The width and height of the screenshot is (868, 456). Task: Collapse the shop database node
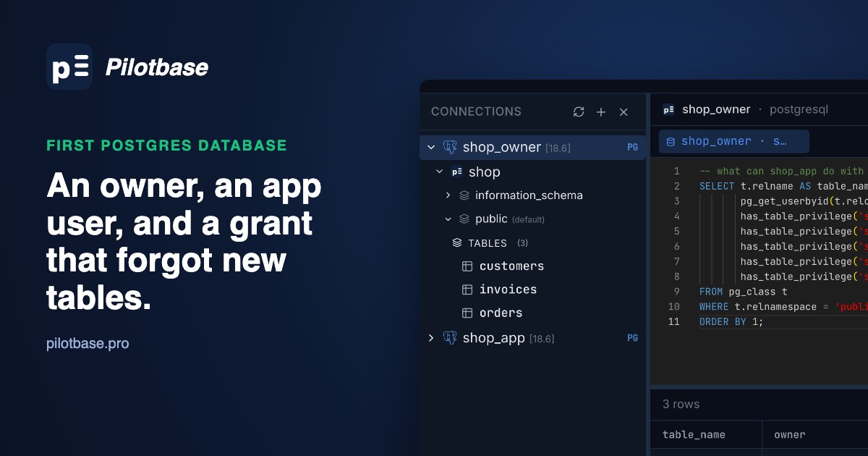[440, 172]
